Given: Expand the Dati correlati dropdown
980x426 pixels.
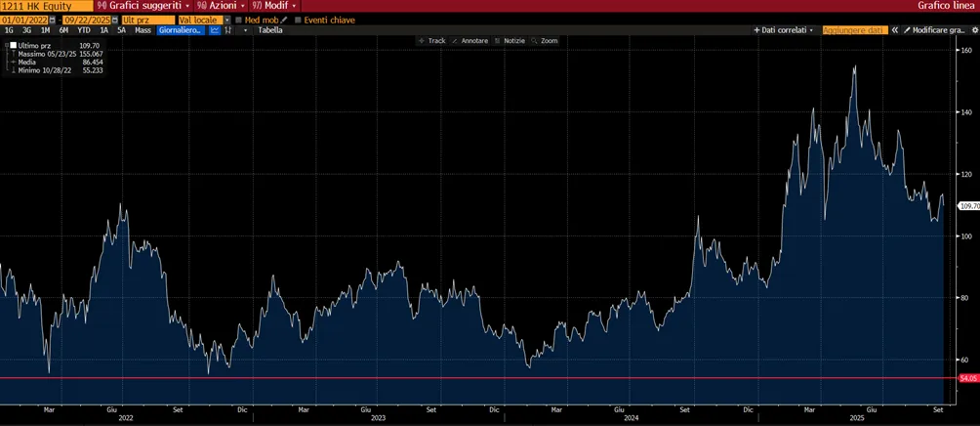Looking at the screenshot, I should coord(784,30).
